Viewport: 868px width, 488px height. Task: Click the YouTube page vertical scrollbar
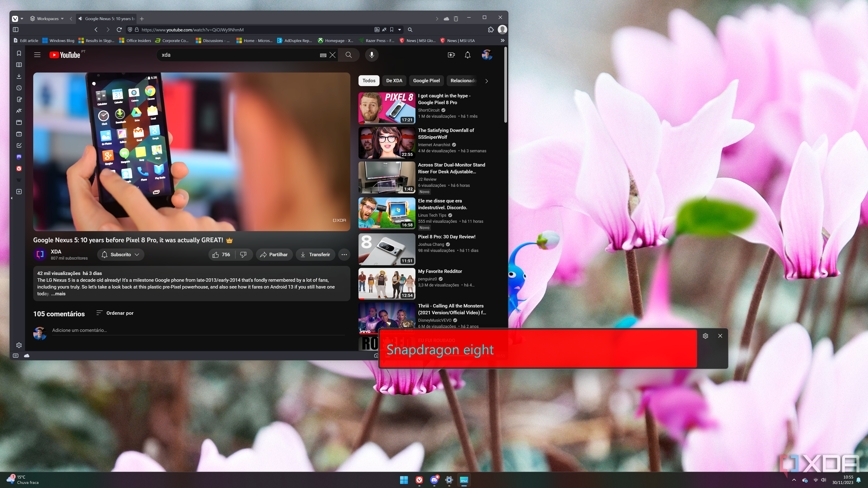[505, 85]
